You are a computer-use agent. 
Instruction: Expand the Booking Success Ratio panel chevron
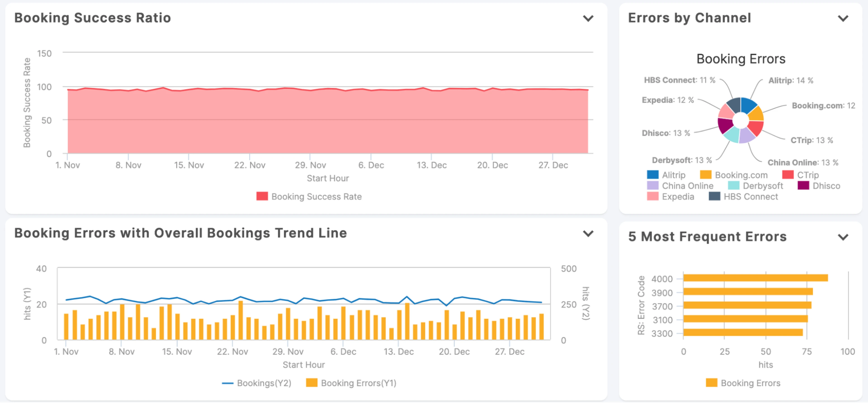(x=588, y=18)
